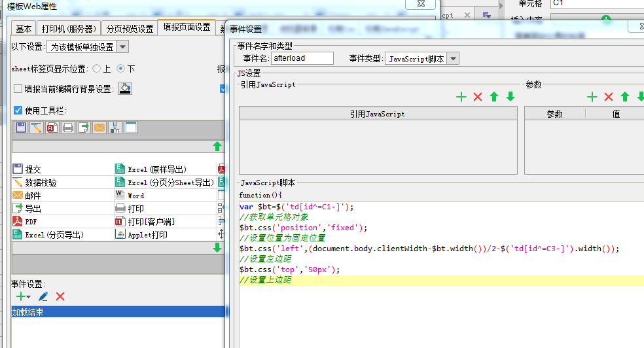The height and width of the screenshot is (348, 644).
Task: Move toolbar item up with green up arrow
Action: [x=217, y=147]
